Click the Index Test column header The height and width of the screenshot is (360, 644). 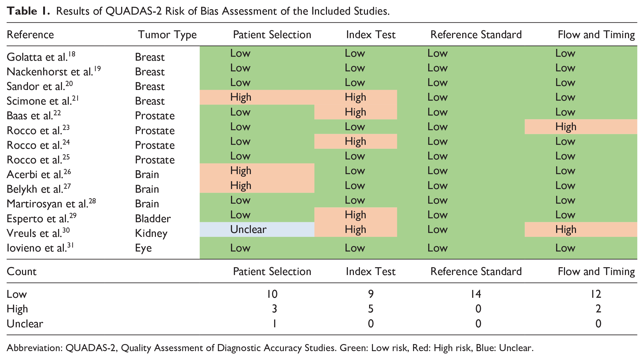click(371, 35)
